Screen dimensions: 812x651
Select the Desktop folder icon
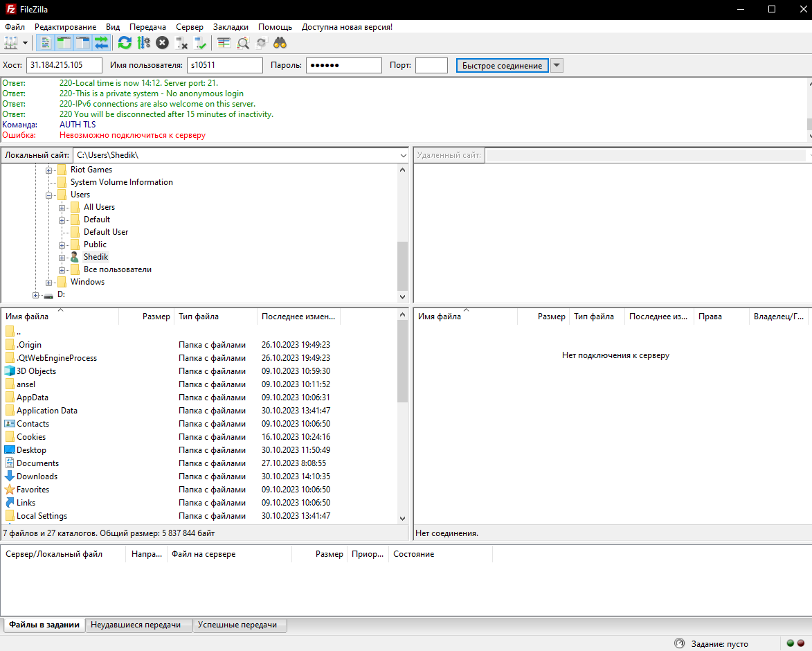pos(10,449)
